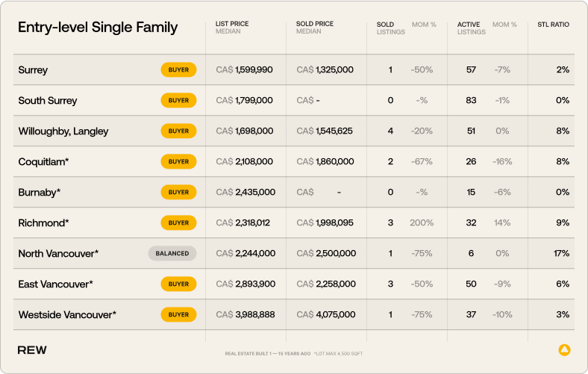Click the BUYER badge next to Burnaby
This screenshot has height=374, width=588.
(x=178, y=192)
